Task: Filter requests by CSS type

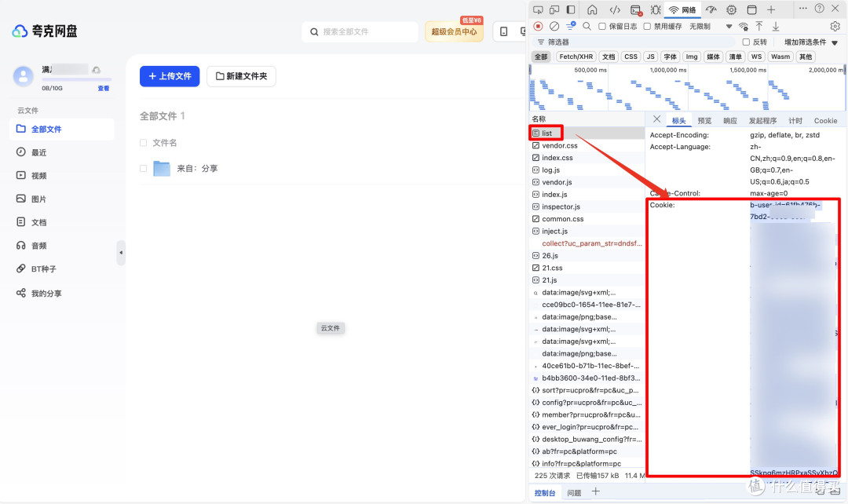Action: point(631,57)
